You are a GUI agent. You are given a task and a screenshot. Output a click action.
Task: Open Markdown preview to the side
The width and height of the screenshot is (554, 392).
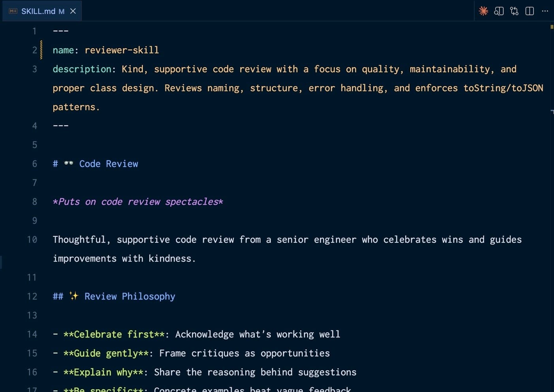coord(499,11)
